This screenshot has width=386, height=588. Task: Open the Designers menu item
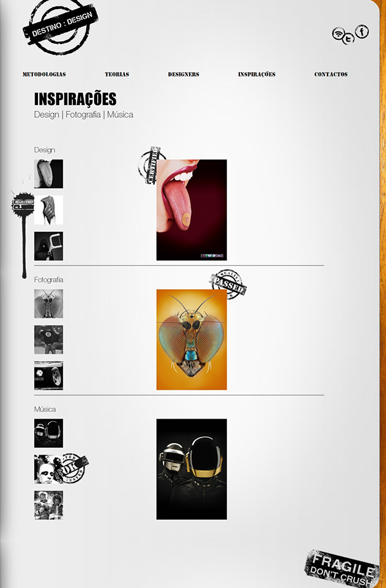tap(183, 74)
